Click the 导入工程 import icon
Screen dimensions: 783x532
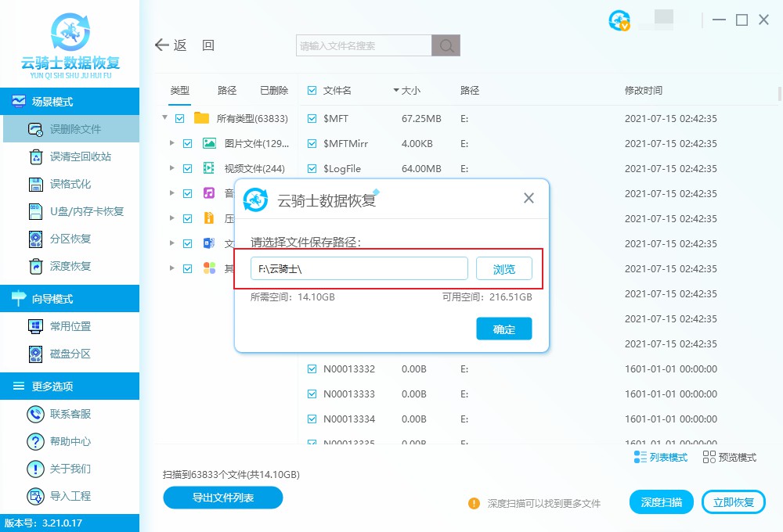point(35,496)
